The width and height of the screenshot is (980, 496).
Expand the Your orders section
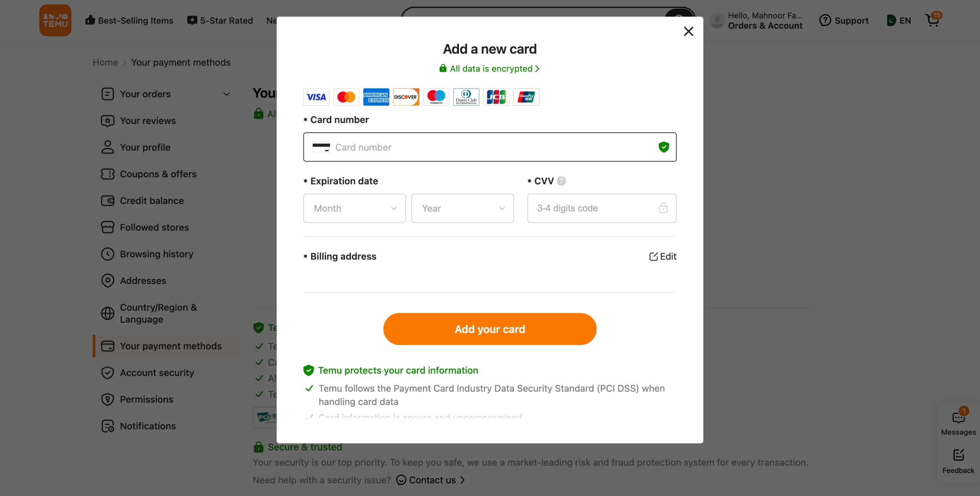(226, 94)
